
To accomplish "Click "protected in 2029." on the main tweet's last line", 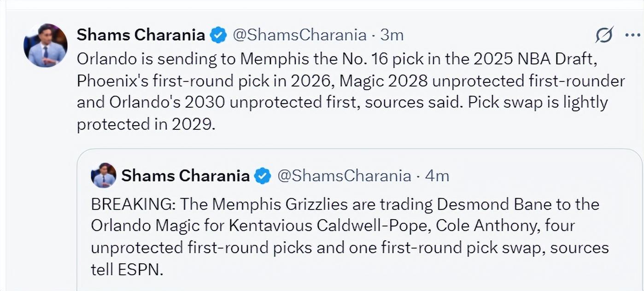I will coord(146,125).
